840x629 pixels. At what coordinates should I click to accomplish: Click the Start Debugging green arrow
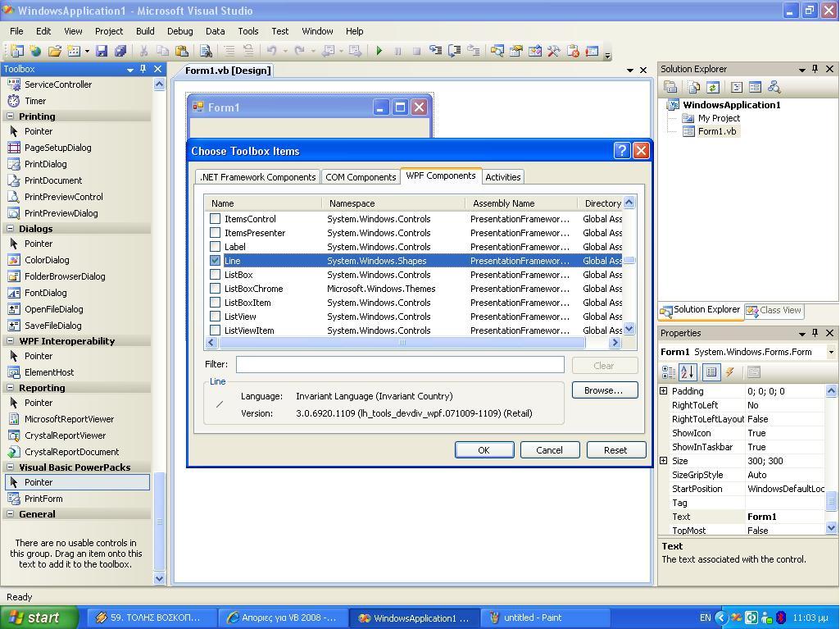tap(379, 51)
